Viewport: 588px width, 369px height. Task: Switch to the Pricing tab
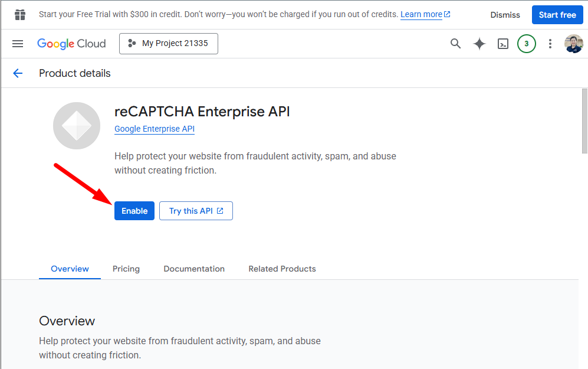click(126, 269)
